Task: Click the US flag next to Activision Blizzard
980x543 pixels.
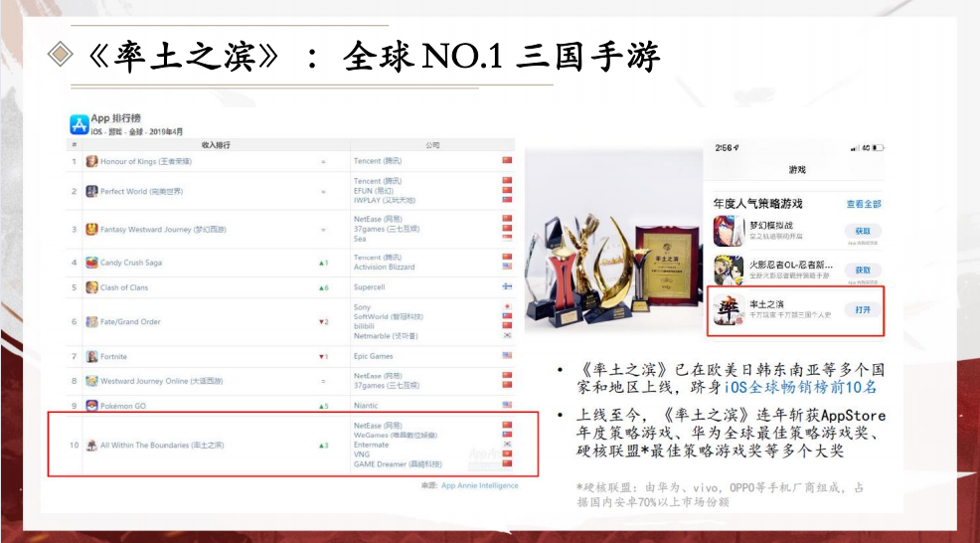Action: click(507, 267)
